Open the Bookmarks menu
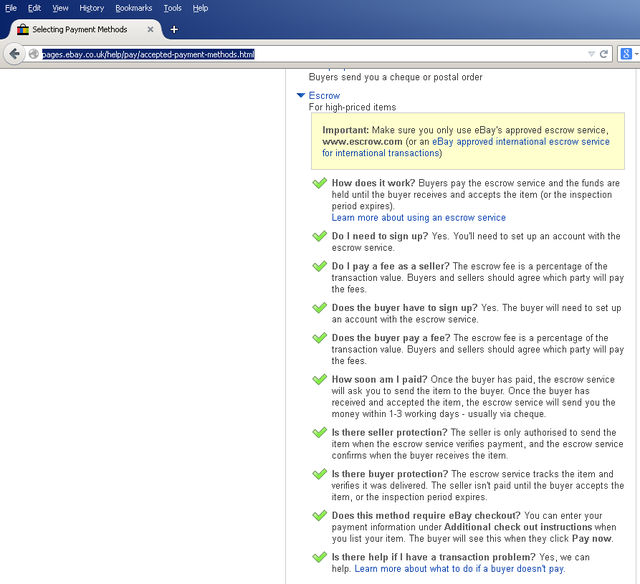Image resolution: width=640 pixels, height=584 pixels. 133,8
